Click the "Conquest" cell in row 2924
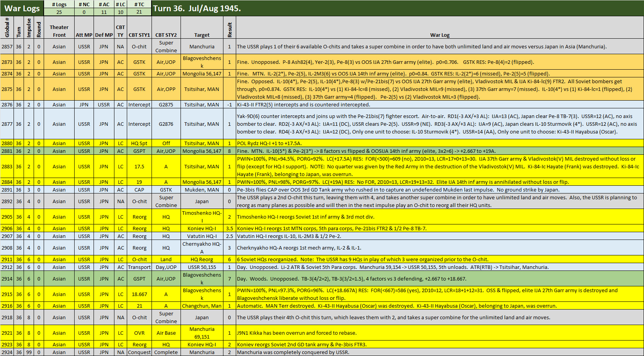The image size is (644, 356). pyautogui.click(x=139, y=352)
